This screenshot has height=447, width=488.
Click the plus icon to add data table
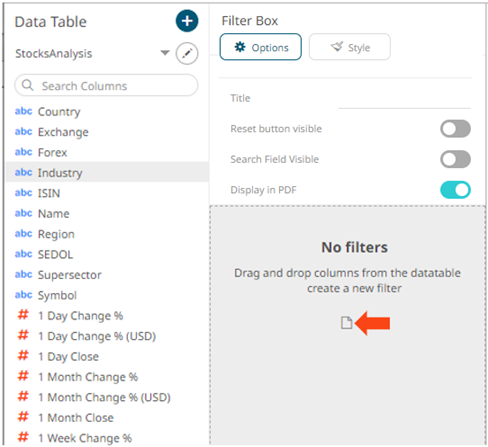[x=187, y=21]
